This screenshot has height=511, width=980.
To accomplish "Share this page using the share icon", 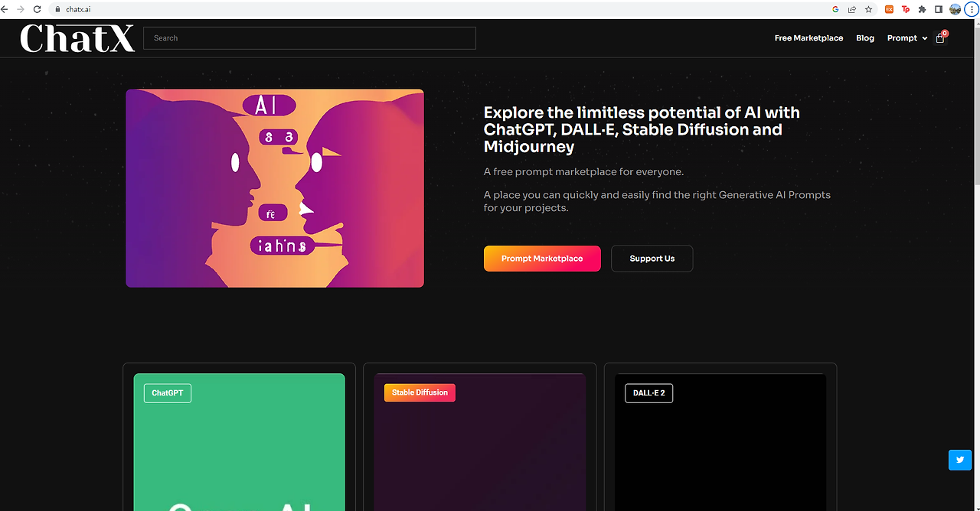I will (851, 9).
